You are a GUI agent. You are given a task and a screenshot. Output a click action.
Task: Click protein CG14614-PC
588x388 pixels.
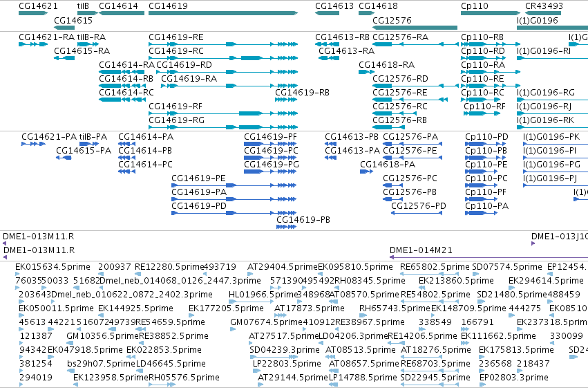[146, 165]
